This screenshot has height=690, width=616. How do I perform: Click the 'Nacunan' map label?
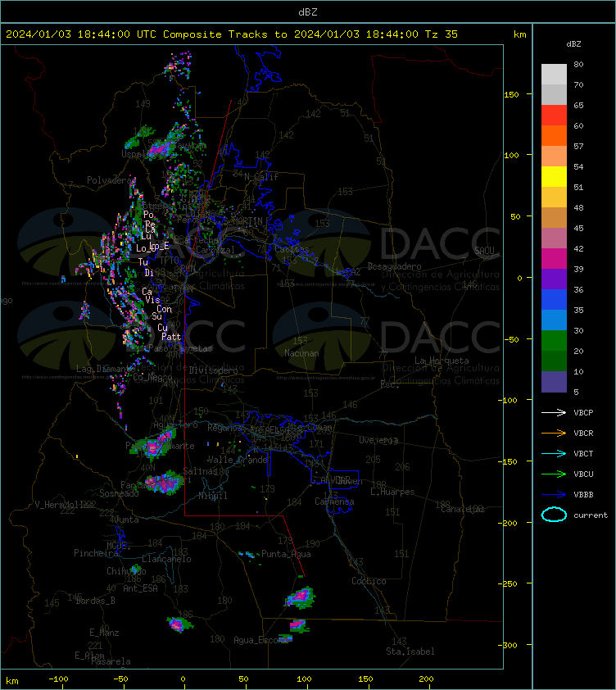pyautogui.click(x=301, y=353)
